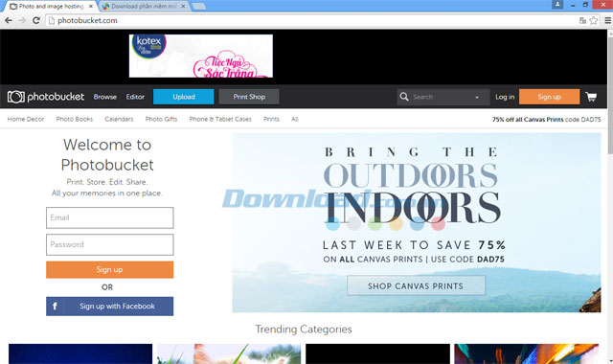613x364 pixels.
Task: Switch to the Download phần mềm tab
Action: tap(144, 7)
